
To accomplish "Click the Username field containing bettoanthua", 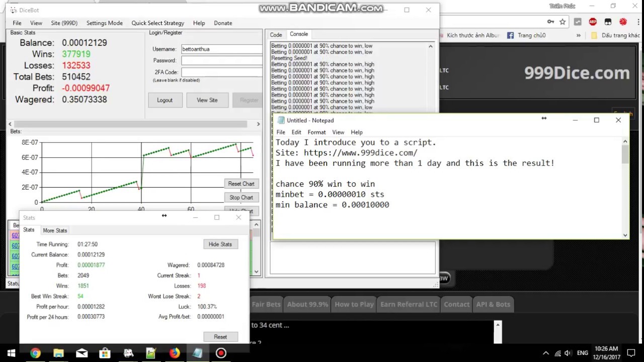I will click(x=221, y=49).
